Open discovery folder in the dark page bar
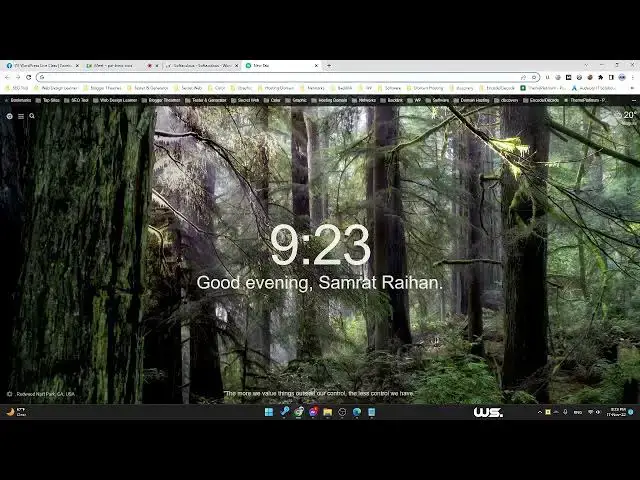The image size is (640, 480). [x=506, y=100]
